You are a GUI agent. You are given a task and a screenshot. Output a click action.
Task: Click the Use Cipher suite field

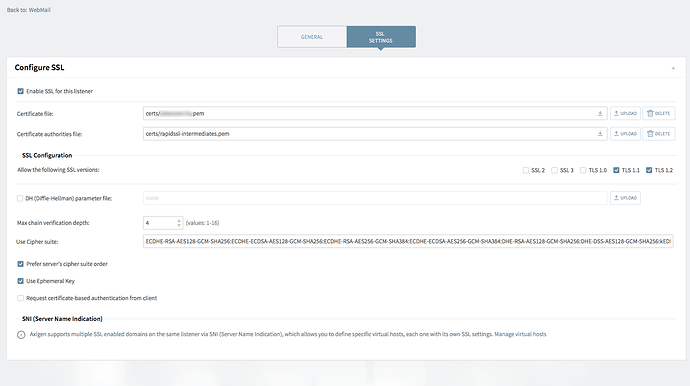click(408, 241)
